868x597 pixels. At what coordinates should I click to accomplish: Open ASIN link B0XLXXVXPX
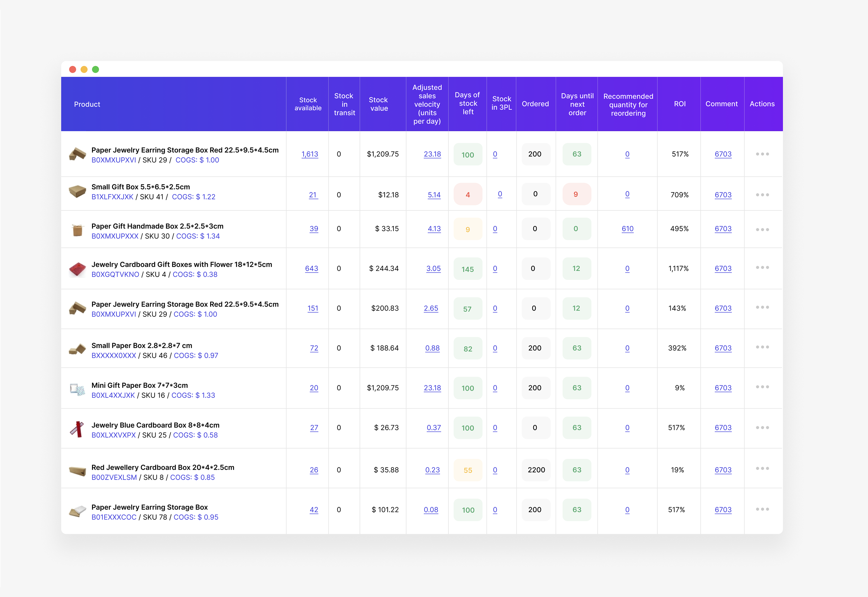(x=114, y=435)
